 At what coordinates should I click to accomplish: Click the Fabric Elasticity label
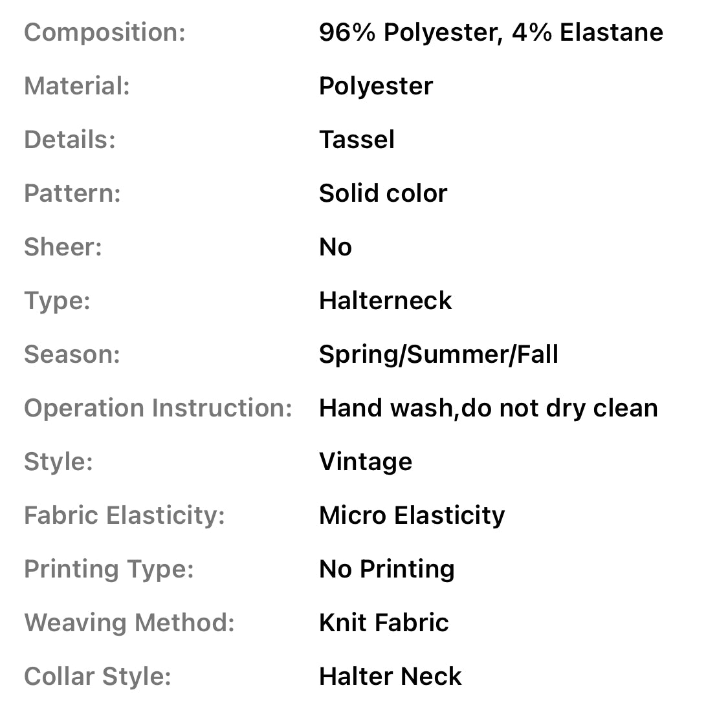click(x=124, y=515)
